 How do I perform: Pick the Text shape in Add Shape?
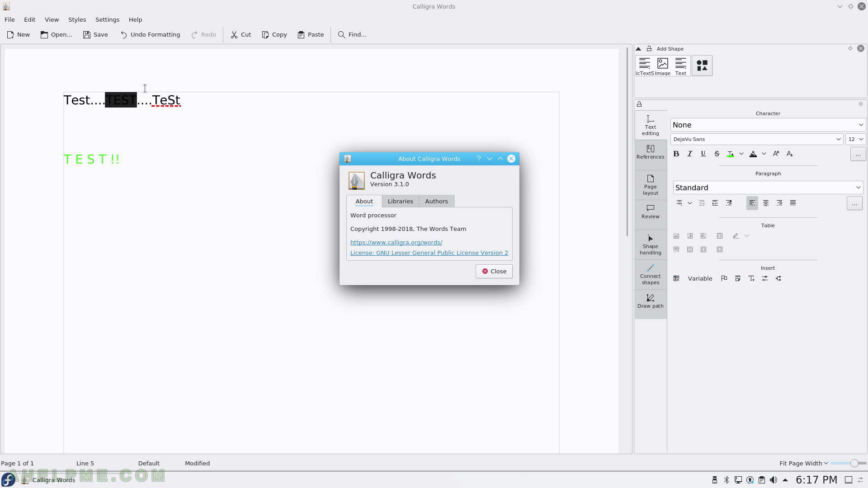click(x=681, y=66)
